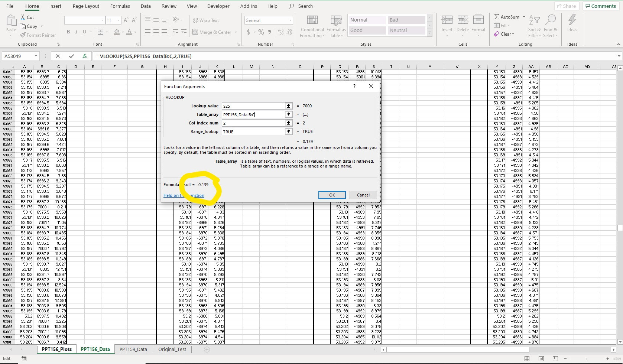This screenshot has height=364, width=623.
Task: Open Help on this function link
Action: (184, 195)
